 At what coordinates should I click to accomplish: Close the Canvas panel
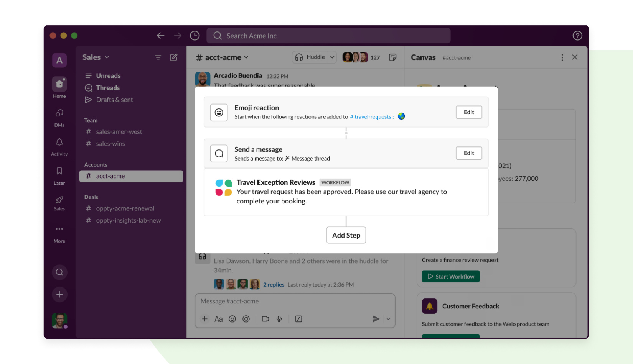point(575,57)
